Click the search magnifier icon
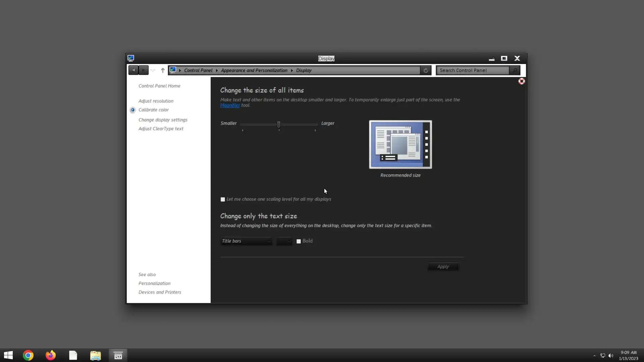Viewport: 644px width, 362px height. [x=515, y=70]
